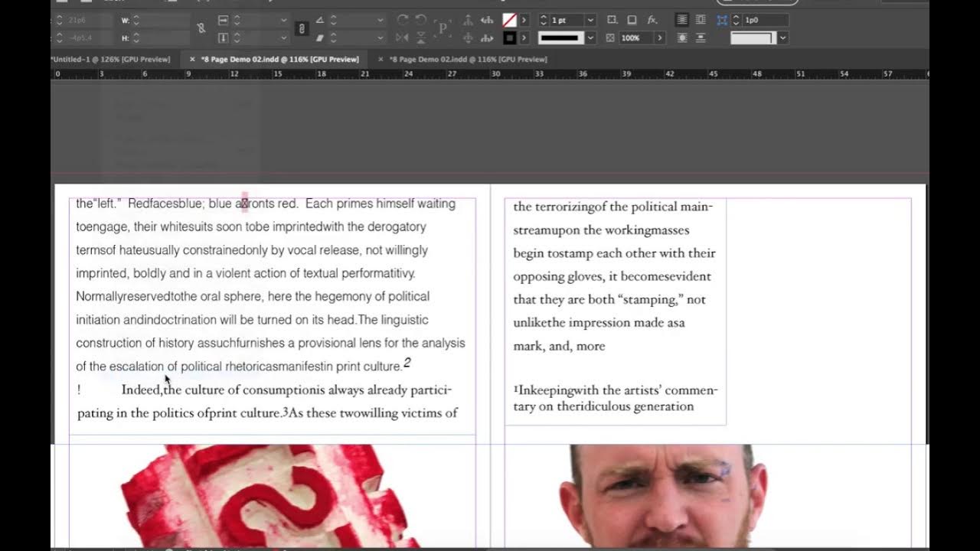Image resolution: width=980 pixels, height=551 pixels.
Task: Click the frame fitting icon beside 1p0
Action: [x=722, y=20]
